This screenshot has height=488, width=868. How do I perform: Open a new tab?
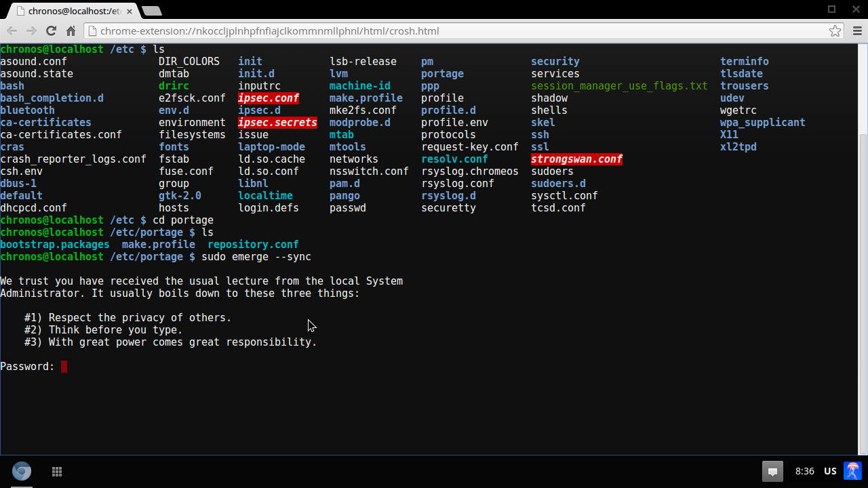pos(152,11)
